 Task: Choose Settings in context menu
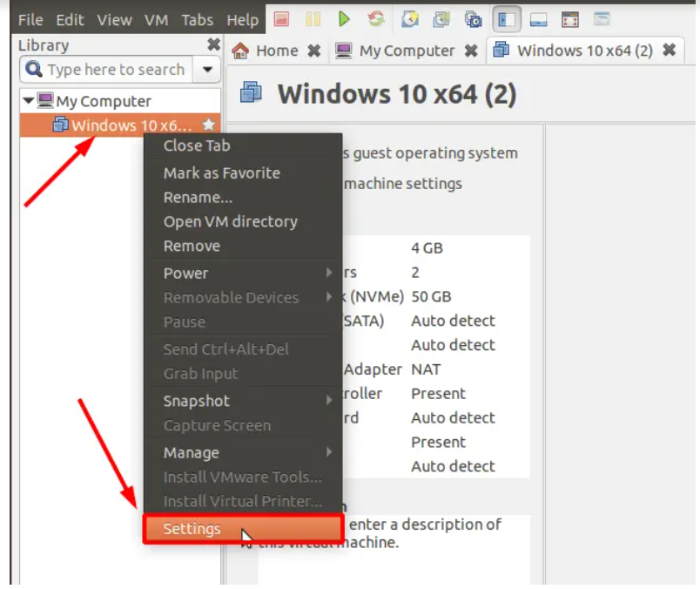click(243, 529)
